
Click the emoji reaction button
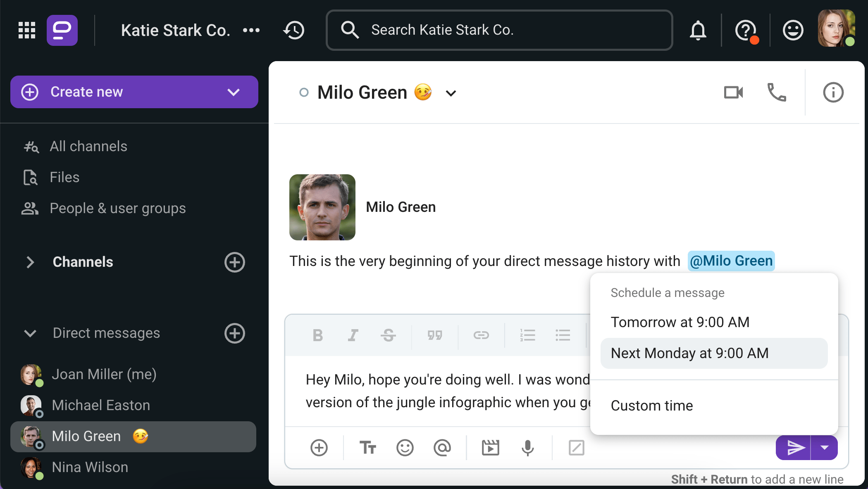click(405, 448)
